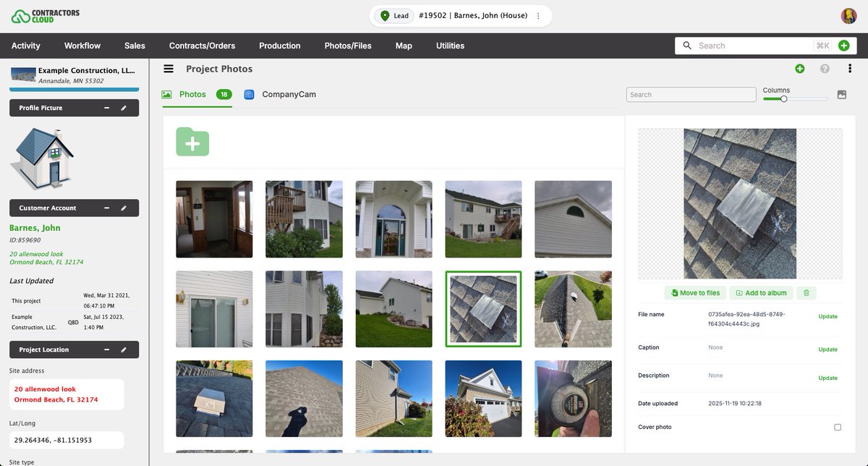Create a new folder with the green plus folder
Screen dimensions: 868x466
192,142
